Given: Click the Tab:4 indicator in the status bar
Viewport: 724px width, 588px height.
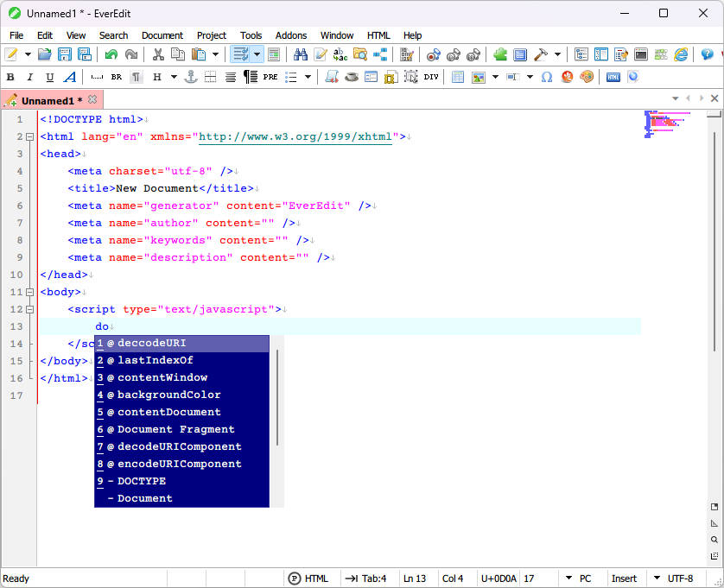Looking at the screenshot, I should [x=365, y=579].
